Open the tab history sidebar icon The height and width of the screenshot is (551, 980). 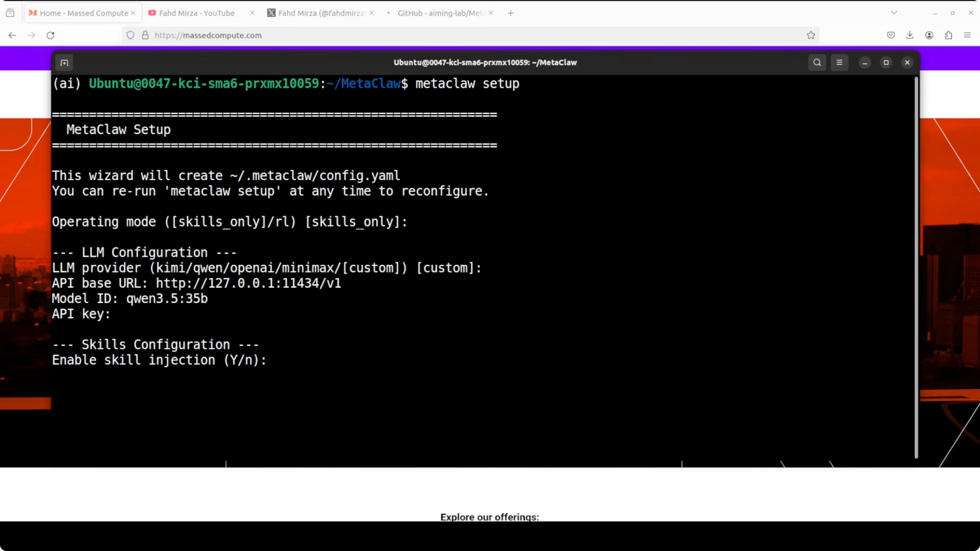10,13
